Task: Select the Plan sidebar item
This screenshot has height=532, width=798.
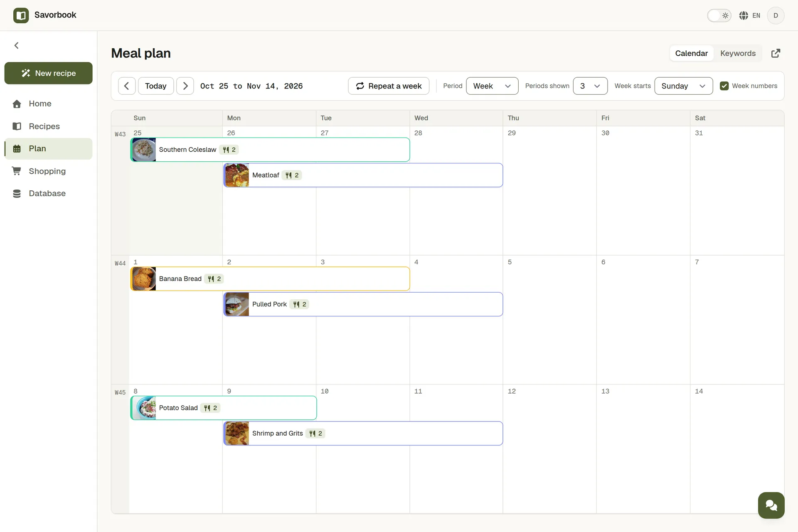Action: tap(48, 148)
